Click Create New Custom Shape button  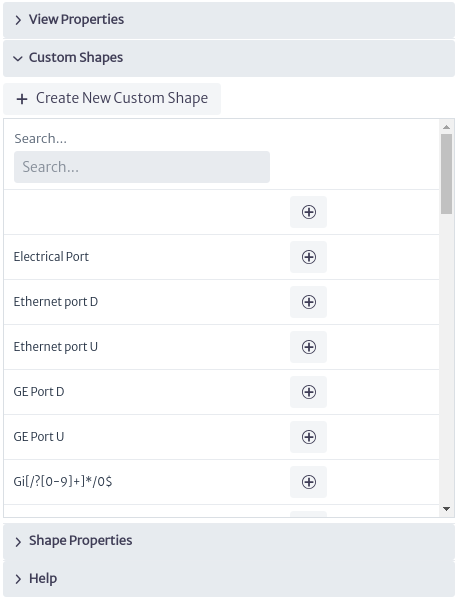point(112,99)
